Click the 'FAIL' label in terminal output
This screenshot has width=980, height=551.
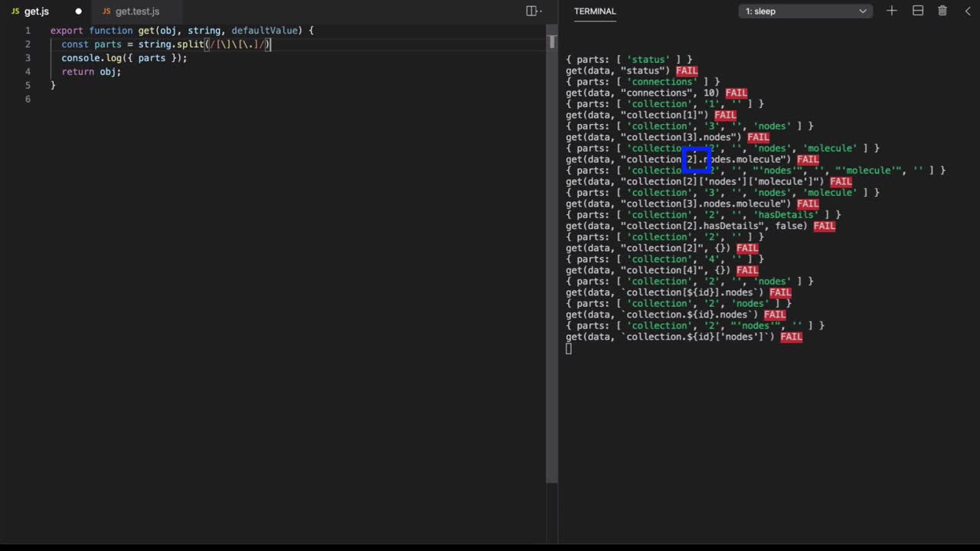(686, 70)
